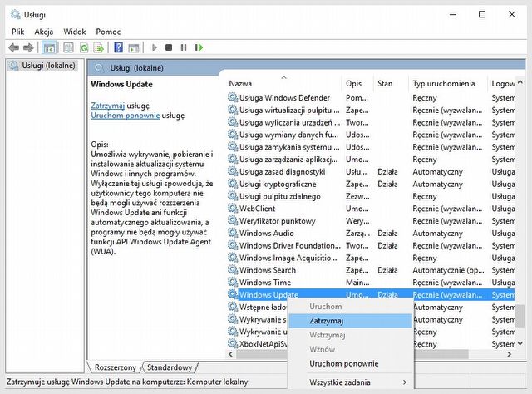Viewport: 532px width, 394px height.
Task: Select Usługi (lokalne) in the left tree
Action: 43,66
